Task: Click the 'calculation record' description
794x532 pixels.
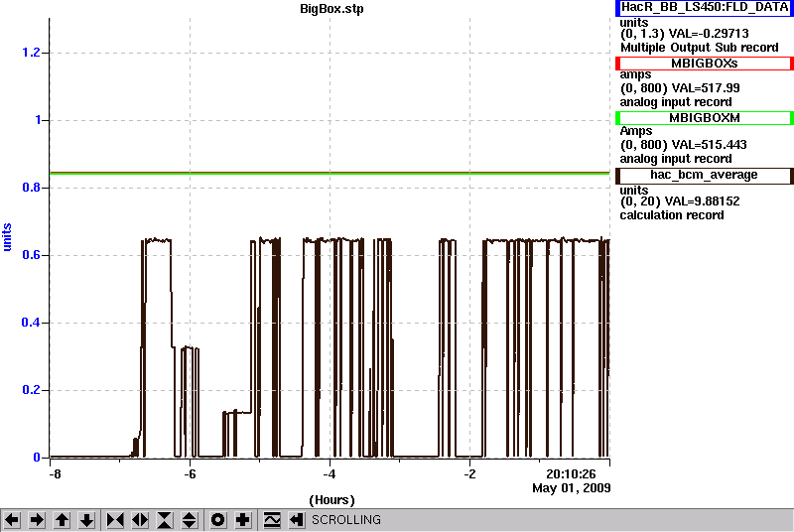Action: click(672, 215)
